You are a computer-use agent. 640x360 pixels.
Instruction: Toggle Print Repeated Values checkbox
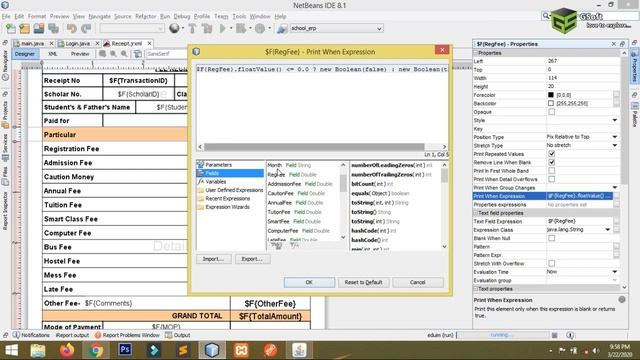coord(551,154)
